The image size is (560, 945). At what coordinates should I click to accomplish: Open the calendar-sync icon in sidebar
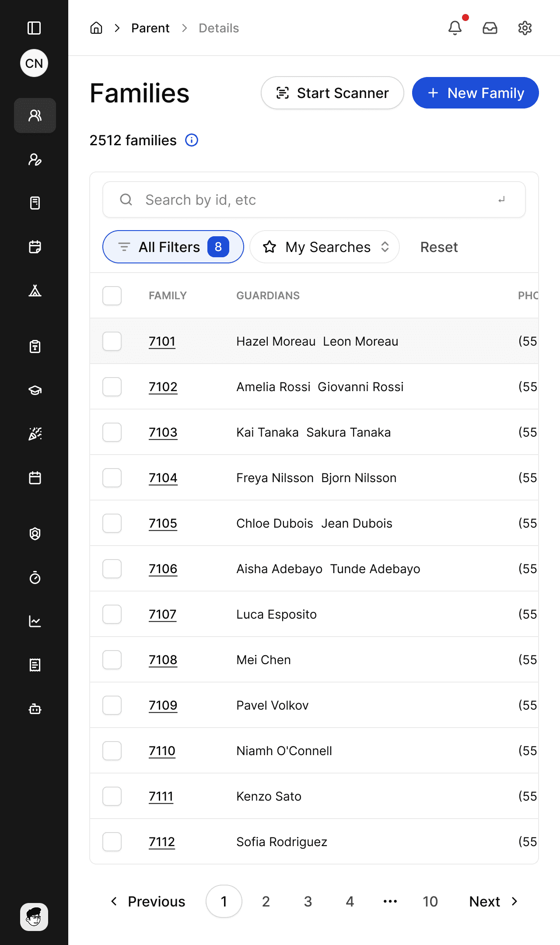click(x=35, y=247)
